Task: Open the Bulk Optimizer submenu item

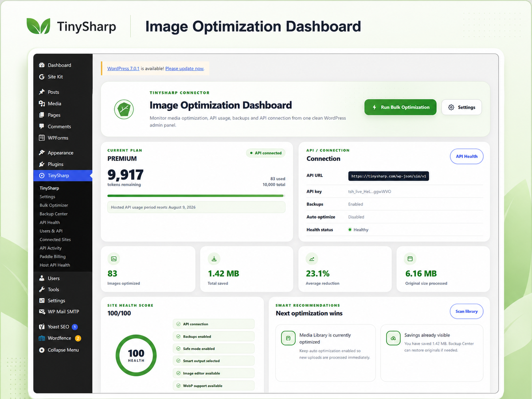Action: (54, 205)
